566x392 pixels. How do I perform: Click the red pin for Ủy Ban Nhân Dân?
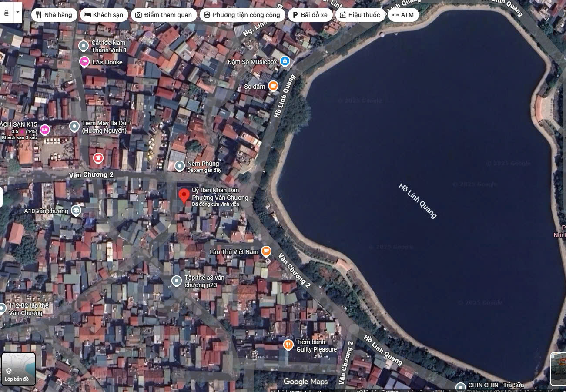pos(184,196)
